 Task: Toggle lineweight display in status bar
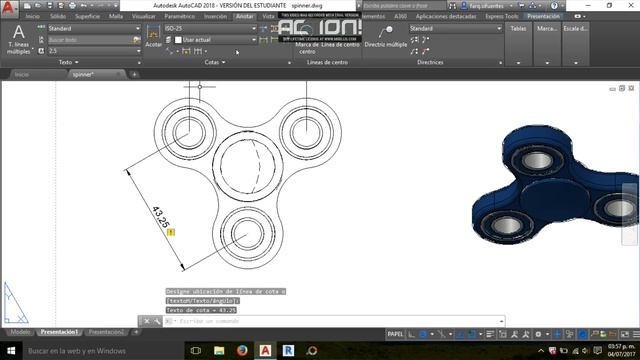[x=490, y=334]
